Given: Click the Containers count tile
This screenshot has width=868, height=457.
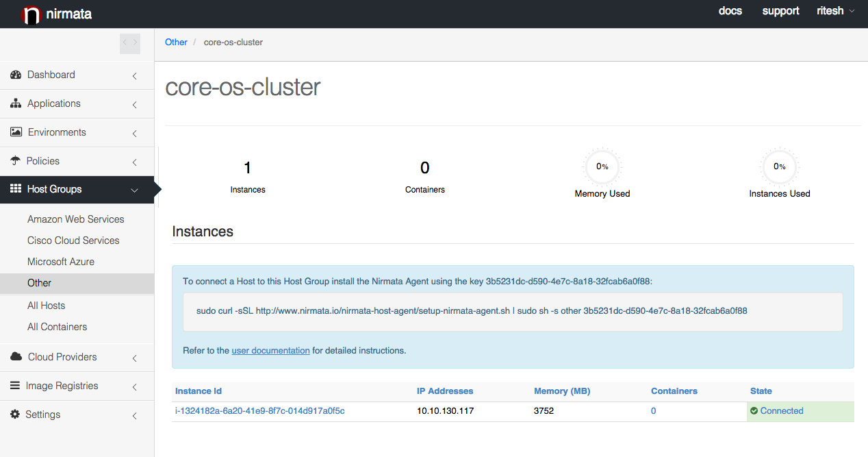Looking at the screenshot, I should point(425,176).
